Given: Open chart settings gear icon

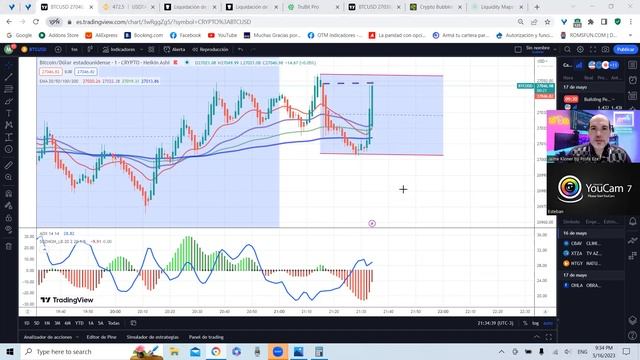Looking at the screenshot, I should click(x=580, y=49).
